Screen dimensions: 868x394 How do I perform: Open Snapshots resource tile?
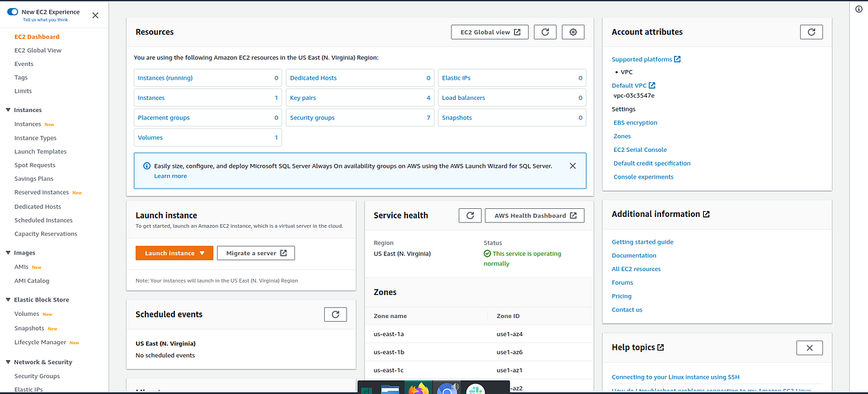pyautogui.click(x=512, y=118)
